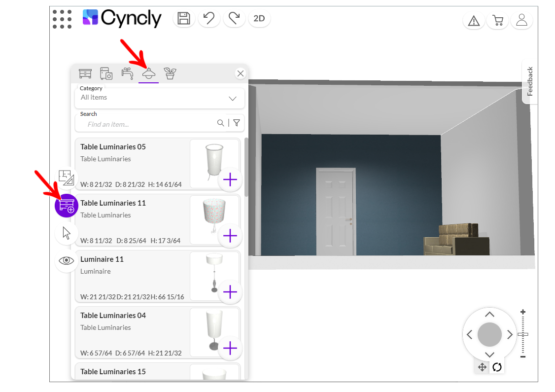Viewport: 555px width, 392px height.
Task: Toggle the add items catalog button
Action: [66, 206]
